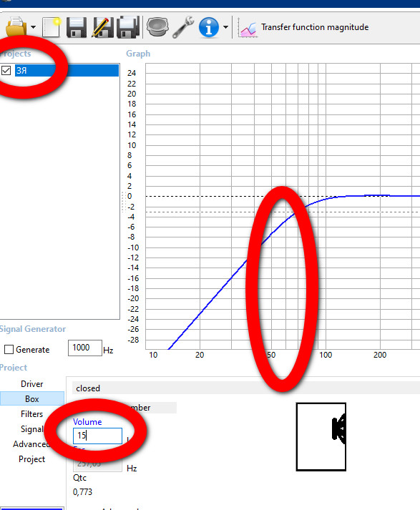
Task: Switch to the Driver tab
Action: (32, 384)
